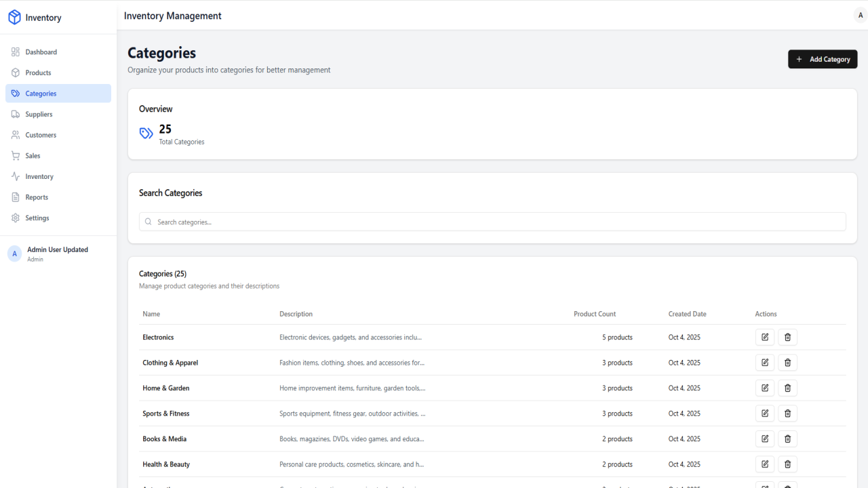This screenshot has height=488, width=868.
Task: Click the Admin User Updated profile
Action: [58, 253]
